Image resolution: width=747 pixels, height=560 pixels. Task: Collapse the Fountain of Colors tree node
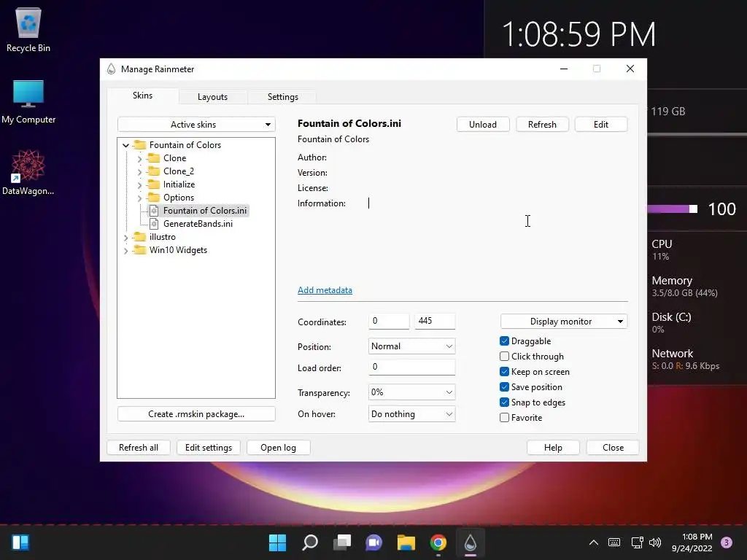point(125,145)
